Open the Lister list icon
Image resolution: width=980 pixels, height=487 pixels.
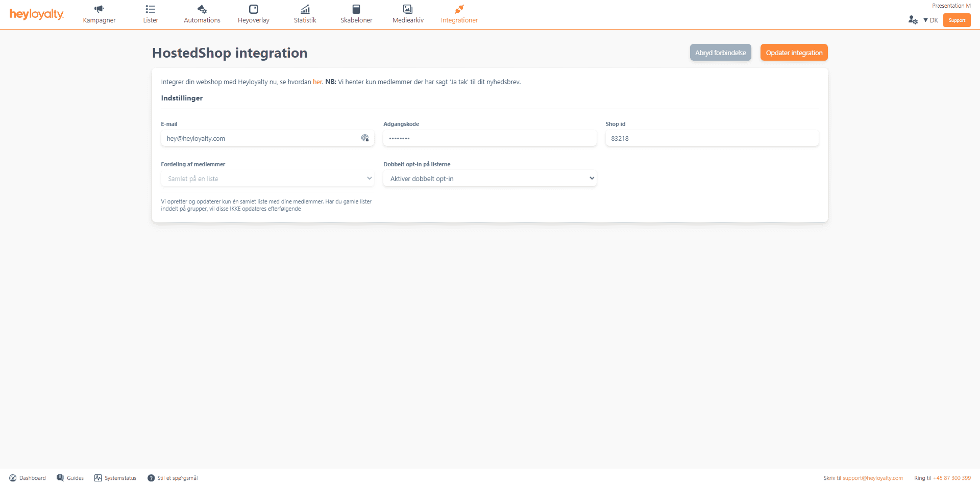pyautogui.click(x=151, y=9)
